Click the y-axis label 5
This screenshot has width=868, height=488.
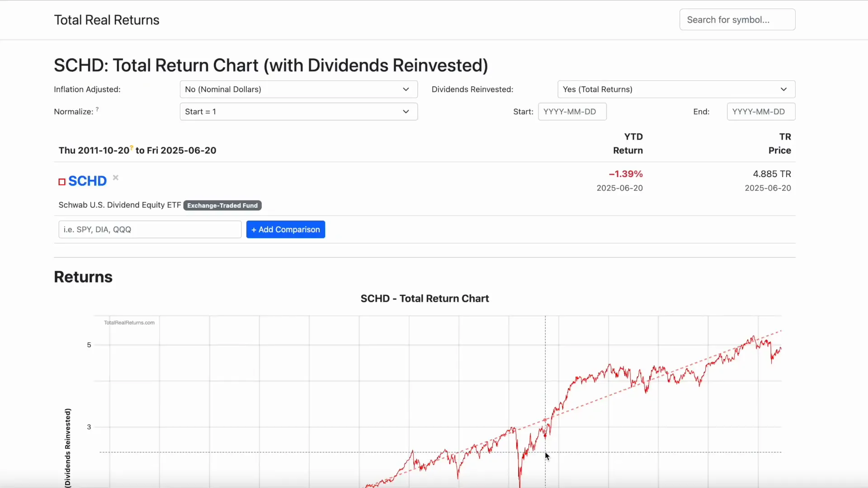pos(89,345)
